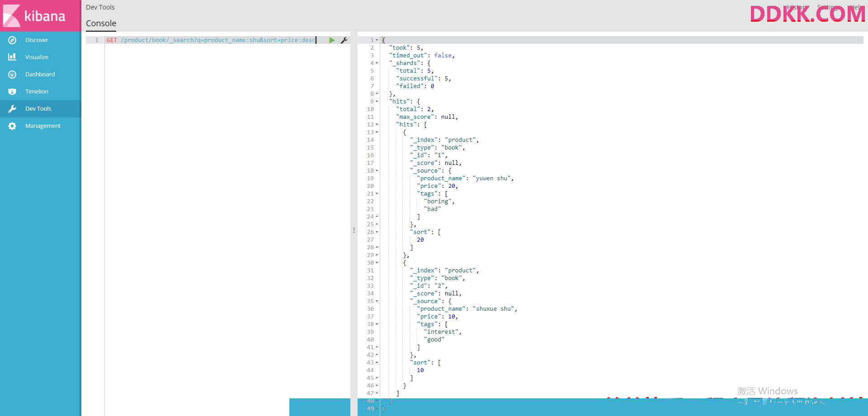Go to Visualize page
Image resolution: width=868 pixels, height=416 pixels.
click(x=37, y=57)
